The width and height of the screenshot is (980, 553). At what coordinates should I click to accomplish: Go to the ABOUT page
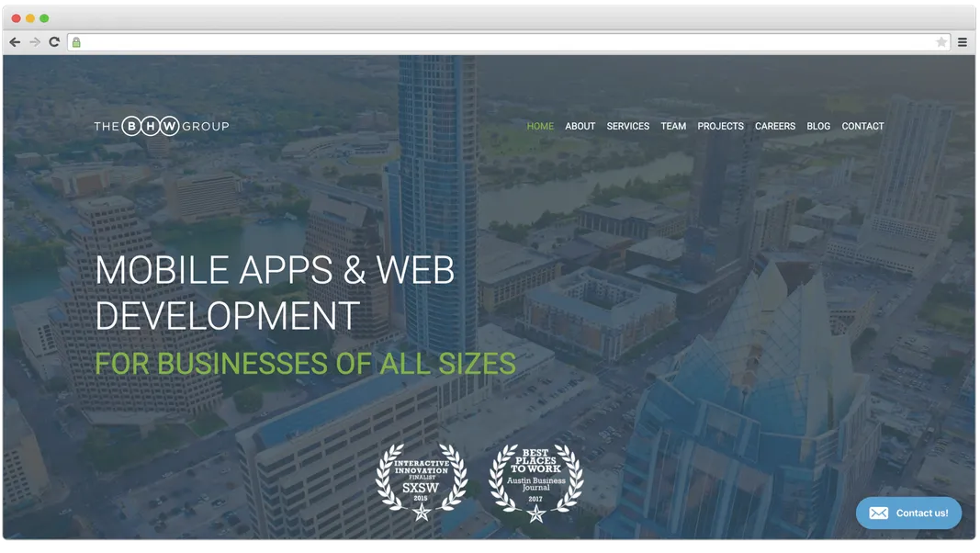[x=580, y=126]
